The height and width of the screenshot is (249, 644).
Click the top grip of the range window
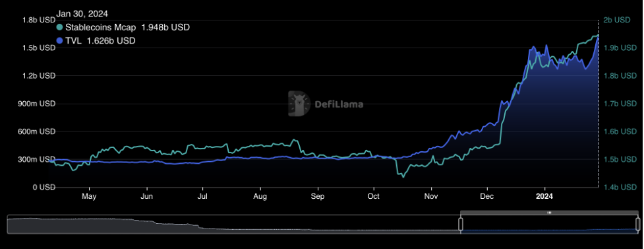[x=550, y=213]
